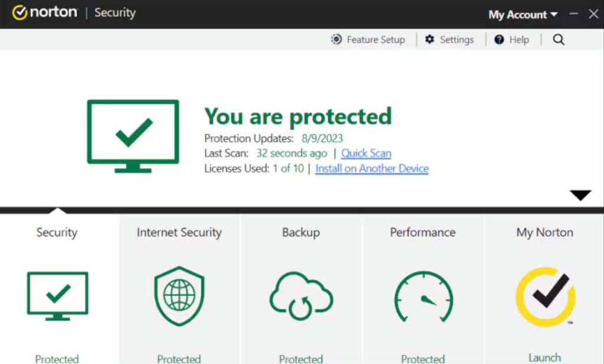Click the Norton logo in title bar
Screen dimensions: 604x364
pos(44,12)
